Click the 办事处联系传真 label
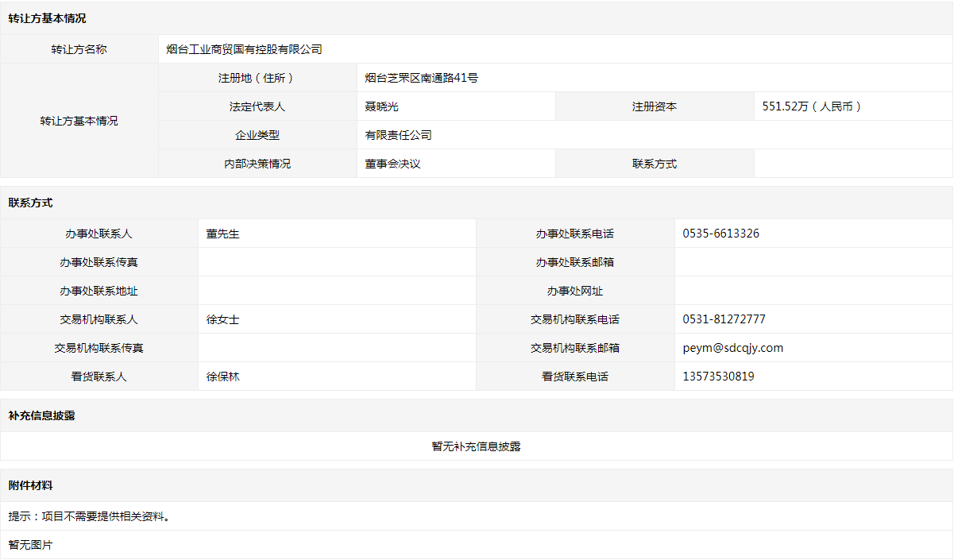The image size is (954, 560). click(x=99, y=262)
